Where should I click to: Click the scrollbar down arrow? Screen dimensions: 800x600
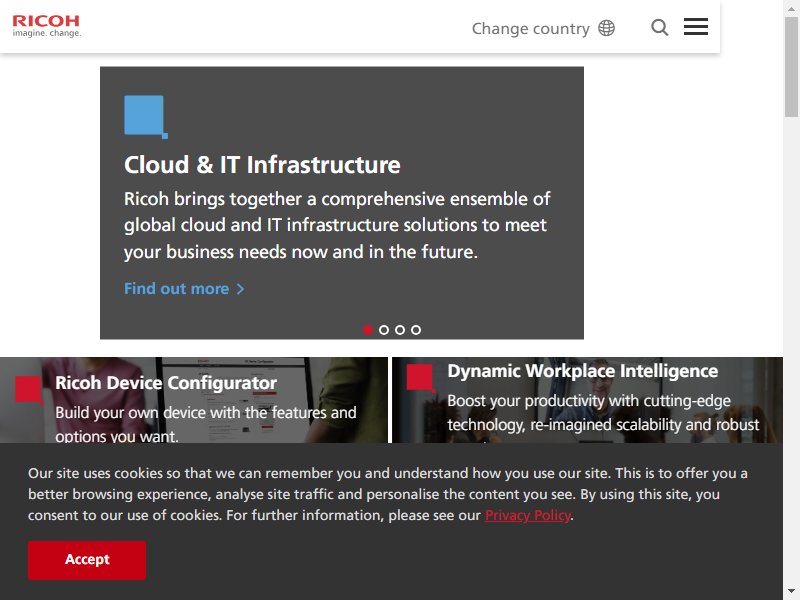pos(791,592)
